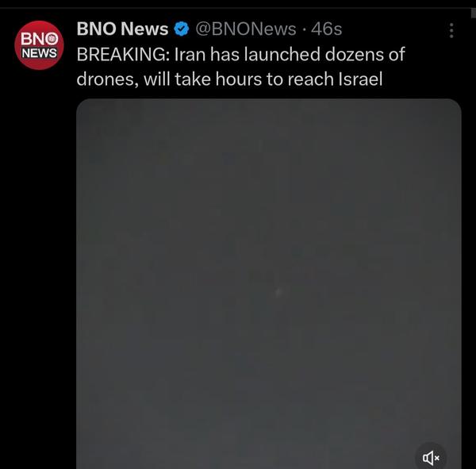Open the tweet via the 46s timestamp

tap(326, 29)
